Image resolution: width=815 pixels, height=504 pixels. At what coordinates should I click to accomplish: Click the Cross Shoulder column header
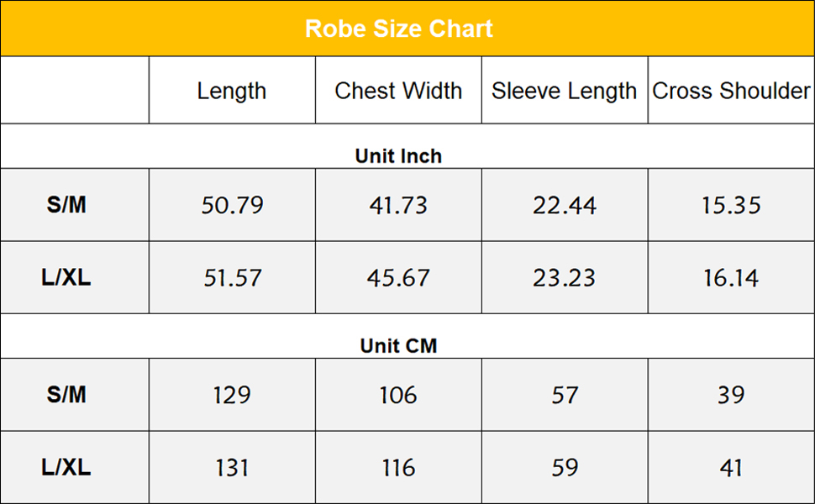click(731, 91)
